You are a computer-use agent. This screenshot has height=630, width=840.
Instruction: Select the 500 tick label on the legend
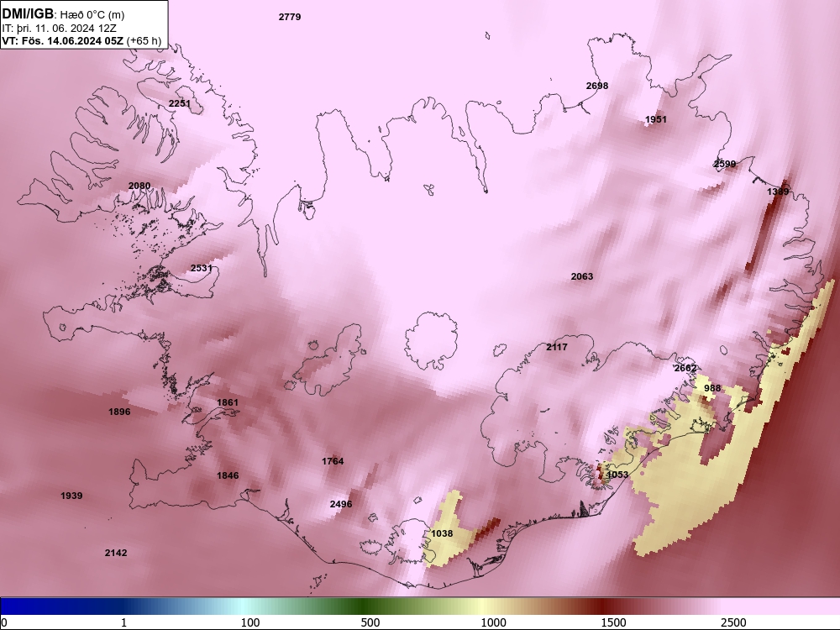(370, 622)
